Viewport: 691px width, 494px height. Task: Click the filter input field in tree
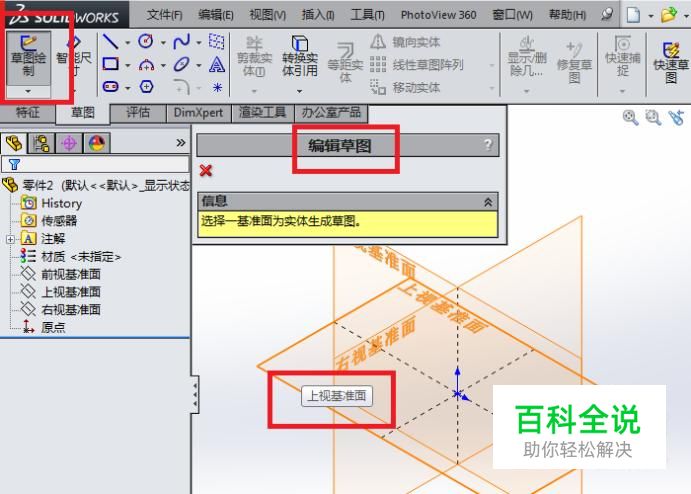pos(96,164)
